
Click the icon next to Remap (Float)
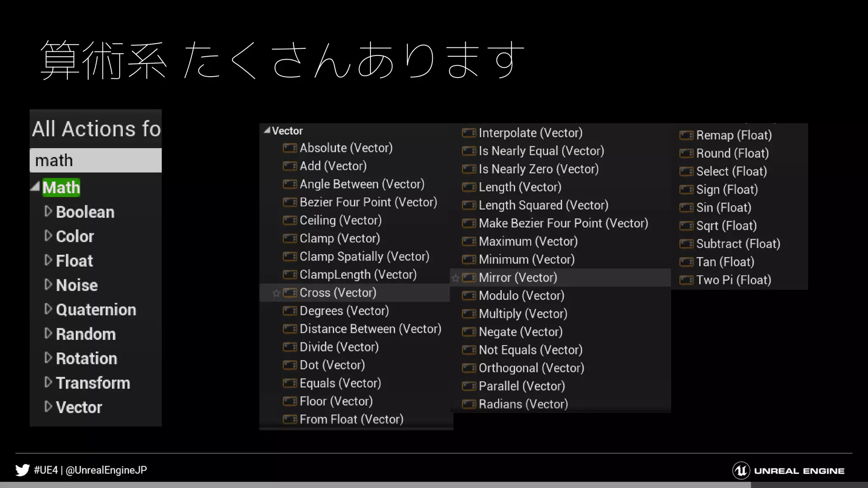686,136
